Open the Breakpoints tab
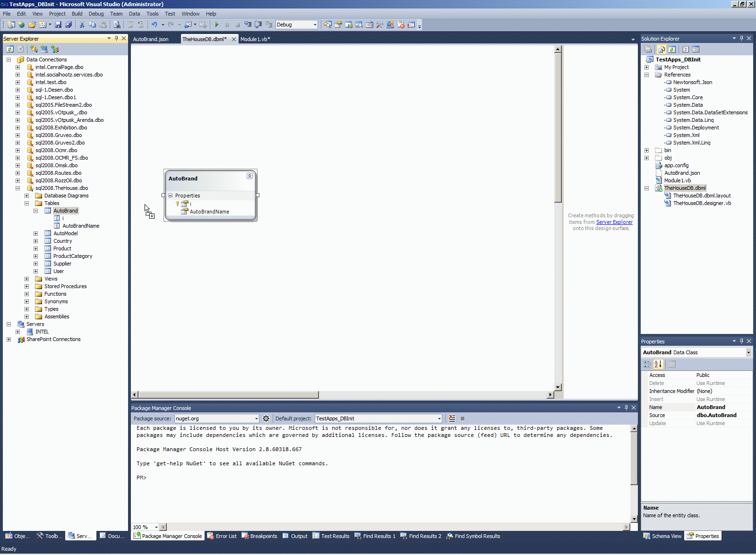Image resolution: width=756 pixels, height=555 pixels. click(x=259, y=536)
